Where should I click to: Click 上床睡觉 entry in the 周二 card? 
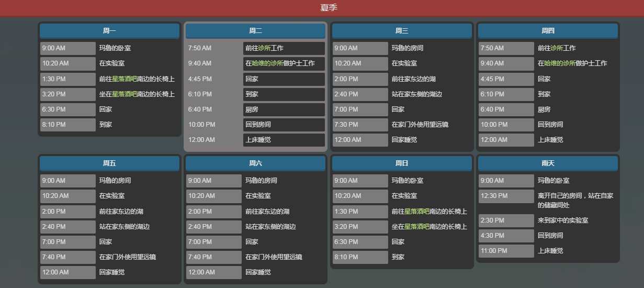284,140
